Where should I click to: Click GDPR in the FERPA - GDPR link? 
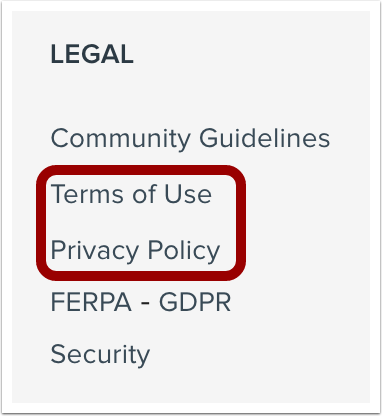(195, 302)
